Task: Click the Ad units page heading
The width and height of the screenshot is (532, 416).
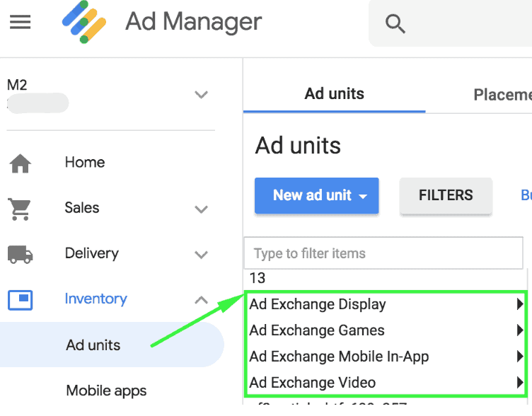Action: tap(298, 146)
